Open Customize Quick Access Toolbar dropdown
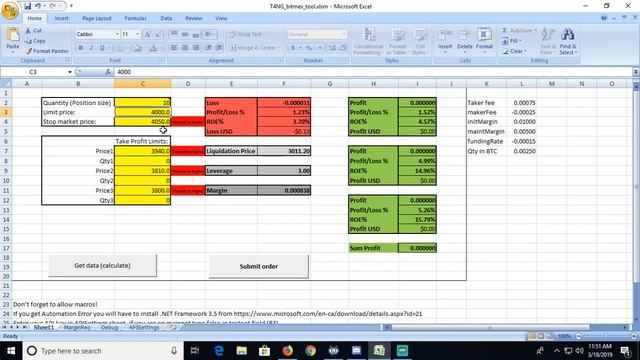Image resolution: width=640 pixels, height=360 pixels. 71,6
